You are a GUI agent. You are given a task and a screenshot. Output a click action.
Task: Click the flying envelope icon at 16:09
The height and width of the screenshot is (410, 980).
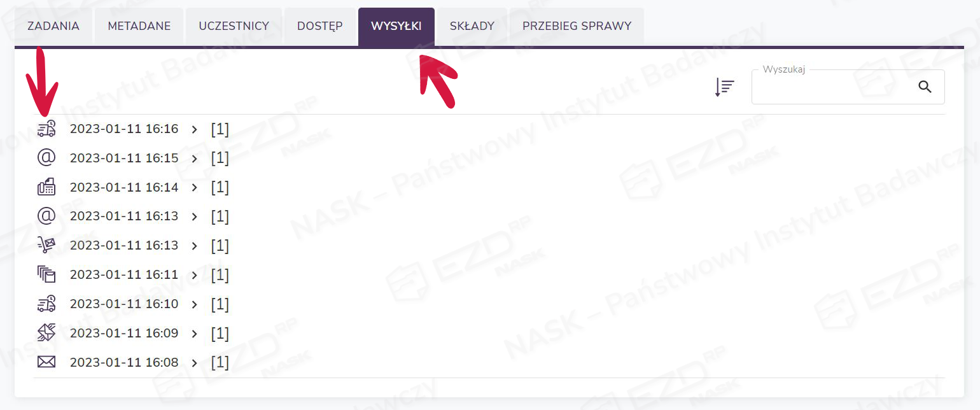46,333
